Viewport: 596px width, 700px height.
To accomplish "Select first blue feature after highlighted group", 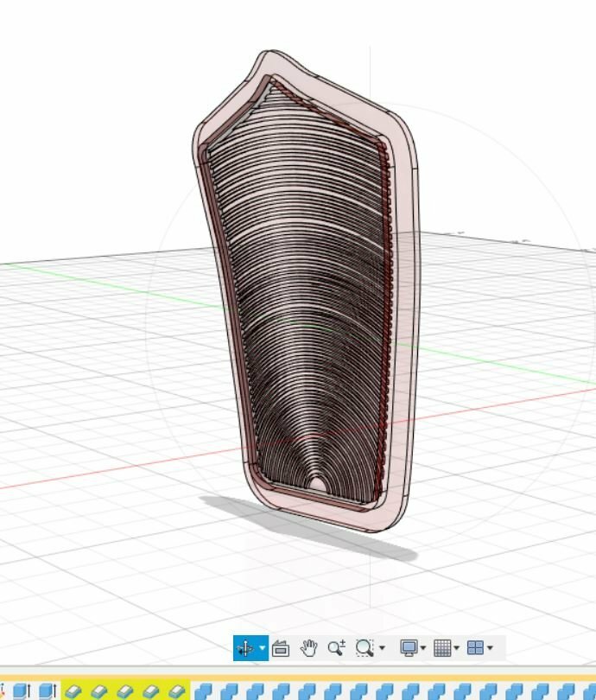I will (204, 690).
